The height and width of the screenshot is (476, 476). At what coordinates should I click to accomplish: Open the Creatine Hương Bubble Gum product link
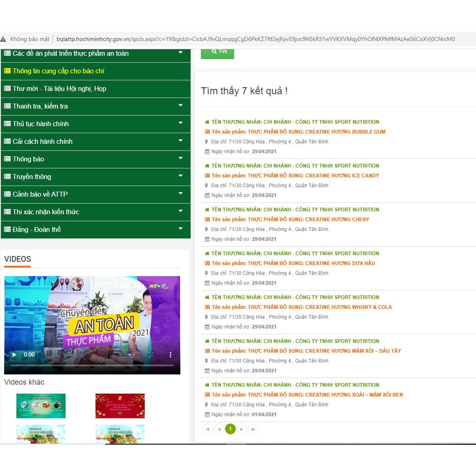point(298,132)
